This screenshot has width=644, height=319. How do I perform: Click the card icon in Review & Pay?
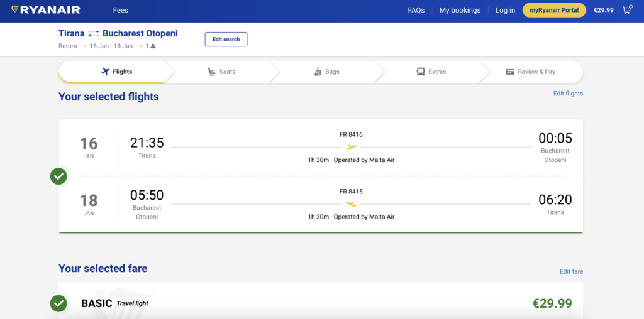click(510, 72)
